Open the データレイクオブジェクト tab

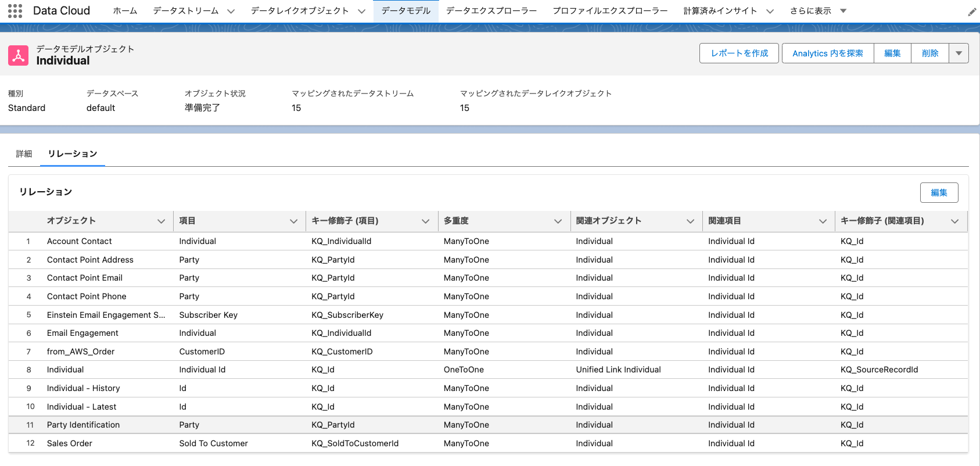click(x=300, y=10)
